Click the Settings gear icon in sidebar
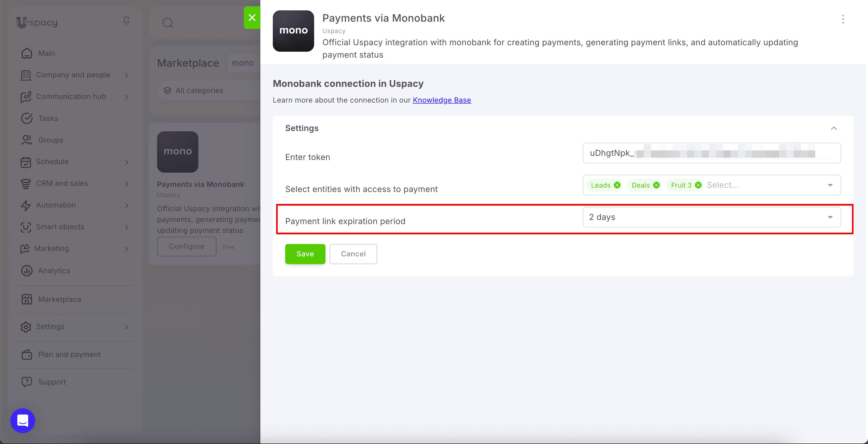Image resolution: width=868 pixels, height=444 pixels. [x=26, y=327]
